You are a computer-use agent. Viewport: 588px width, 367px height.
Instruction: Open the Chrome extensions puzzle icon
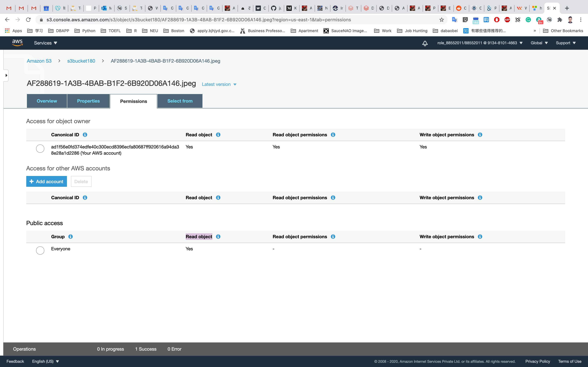coord(560,20)
